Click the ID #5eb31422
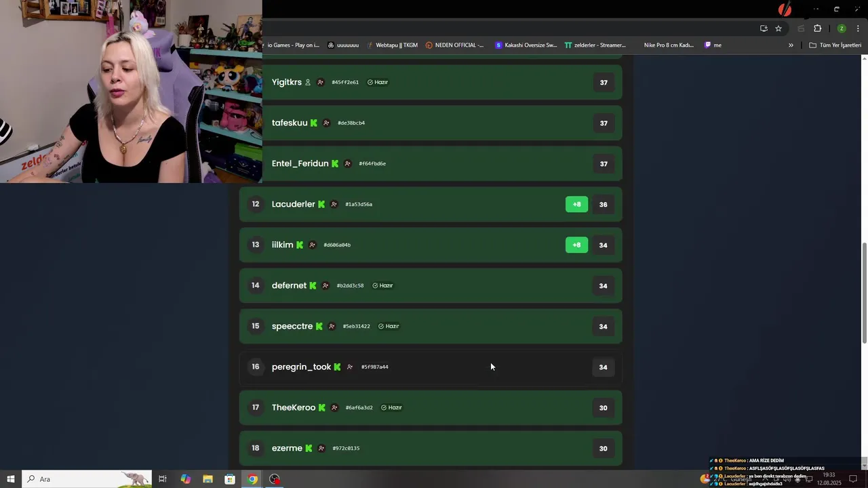The height and width of the screenshot is (488, 868). 356,326
